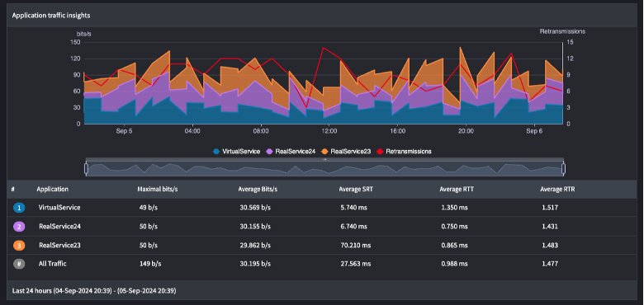
Task: Toggle RealService24 series in chart legend
Action: (x=291, y=152)
